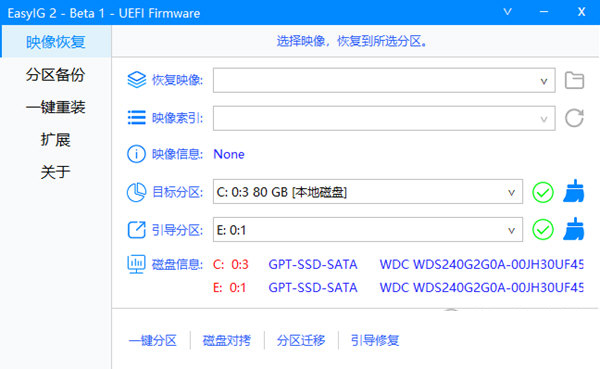The image size is (600, 369).
Task: Click the pie chart icon beside 目标分区
Action: pos(136,192)
